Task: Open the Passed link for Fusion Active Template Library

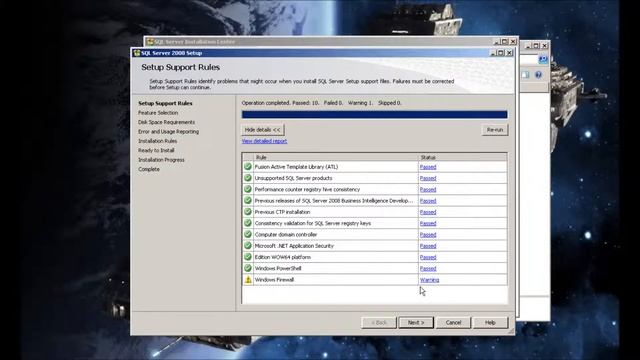Action: point(428,167)
